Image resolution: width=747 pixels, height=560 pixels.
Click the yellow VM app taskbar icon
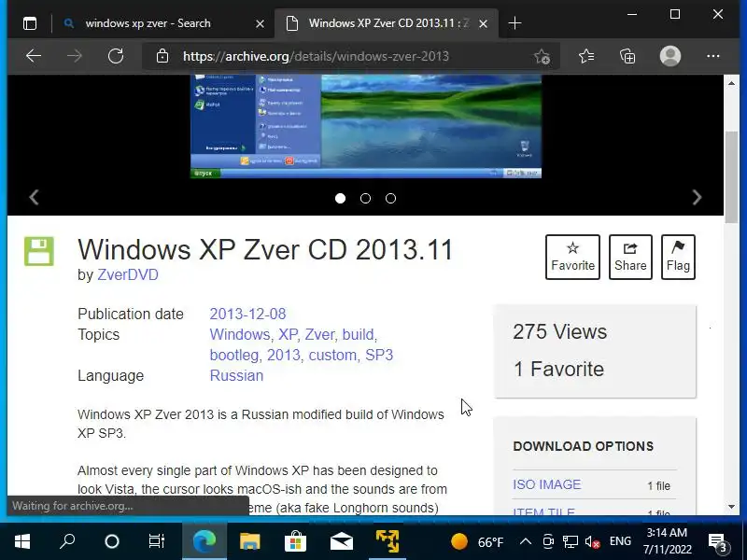click(x=388, y=541)
